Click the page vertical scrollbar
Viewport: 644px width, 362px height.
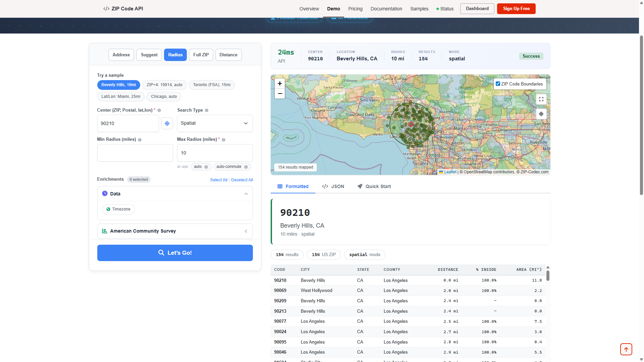641,115
